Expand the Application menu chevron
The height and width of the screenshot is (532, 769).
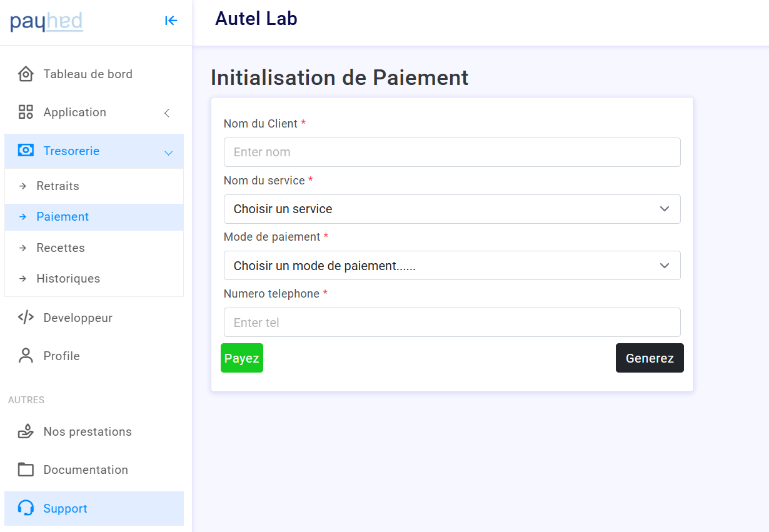coord(166,113)
